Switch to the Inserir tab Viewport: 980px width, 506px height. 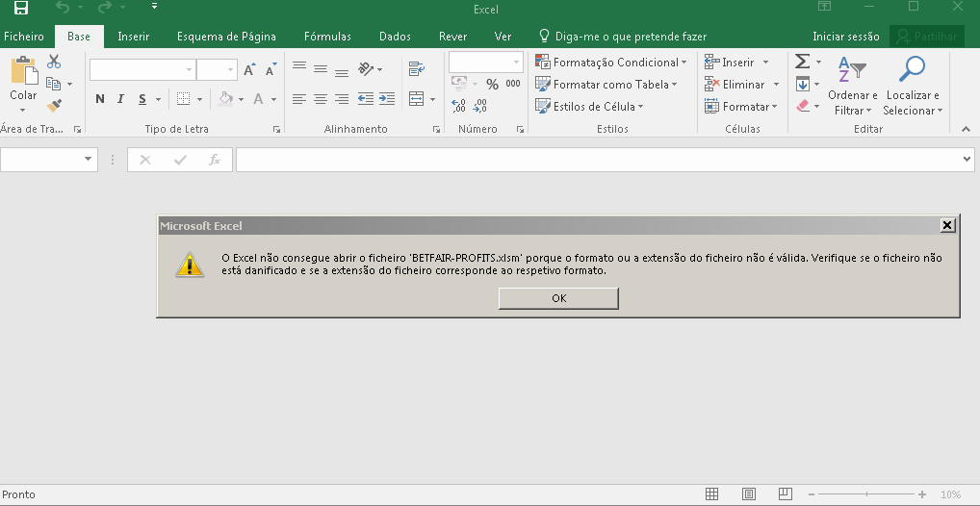coord(134,37)
